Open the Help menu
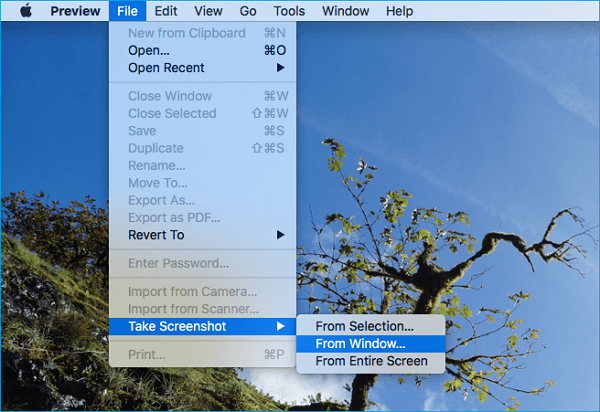 (x=399, y=11)
